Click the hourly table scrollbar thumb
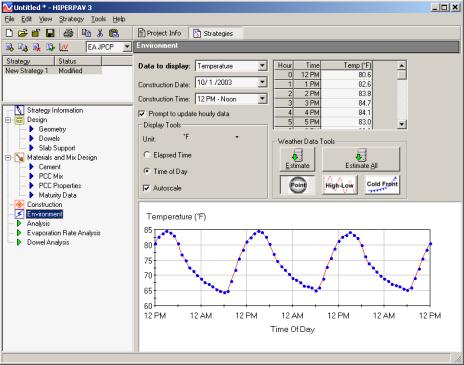Image resolution: width=464 pixels, height=365 pixels. click(402, 75)
